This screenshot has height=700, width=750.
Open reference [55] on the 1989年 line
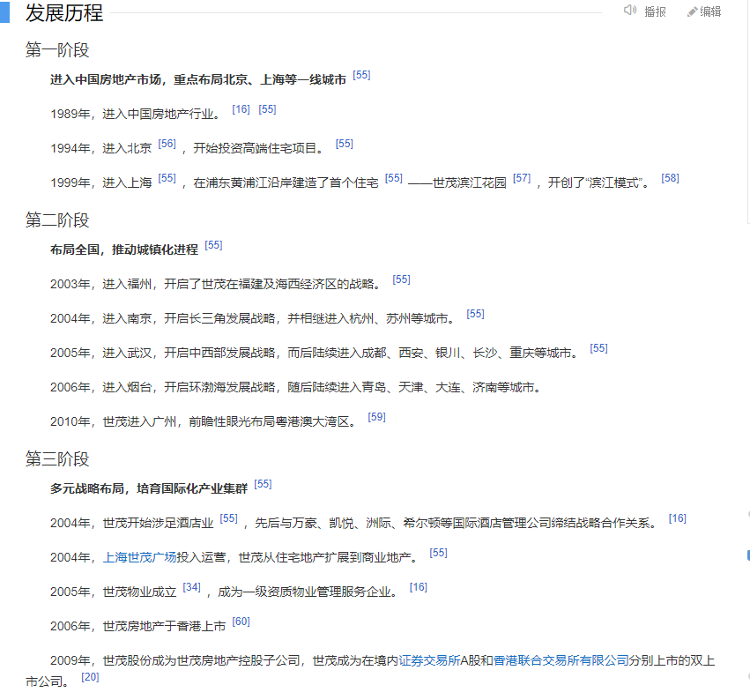(x=267, y=109)
